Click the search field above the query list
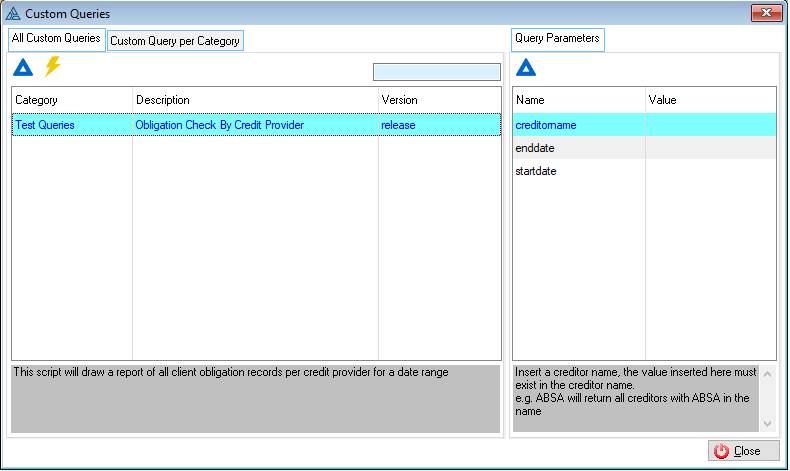790x471 pixels. tap(436, 72)
